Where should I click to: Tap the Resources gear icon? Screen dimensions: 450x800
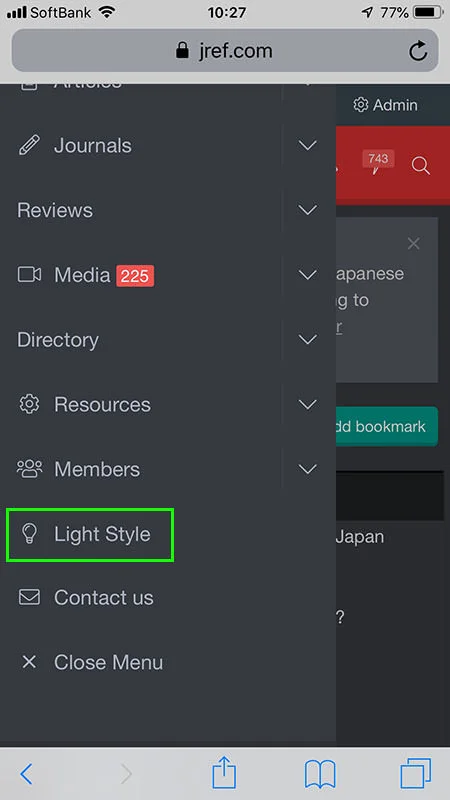(29, 404)
